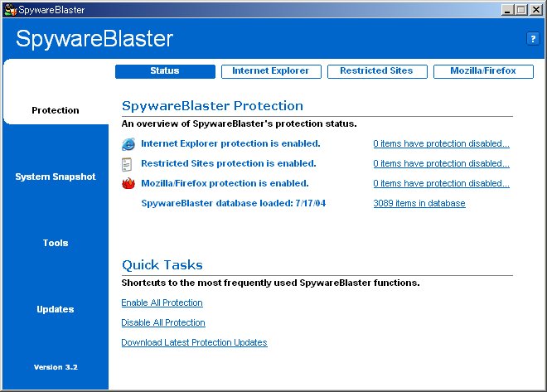Select Protection in the sidebar
This screenshot has height=392, width=547.
tap(56, 110)
